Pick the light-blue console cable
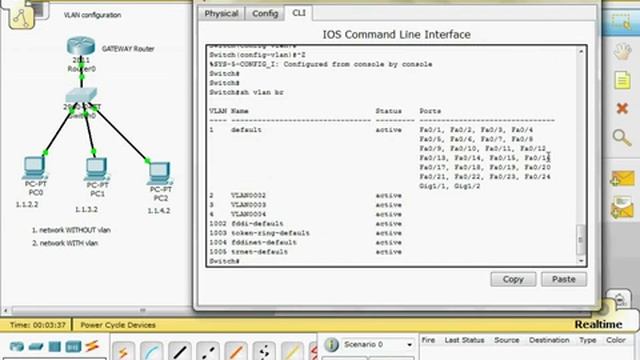The height and width of the screenshot is (360, 640). click(151, 351)
